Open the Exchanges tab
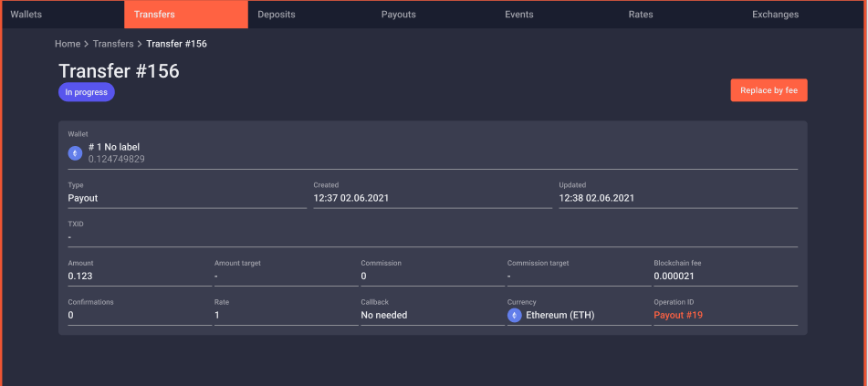Screen dimensions: 868x386 775,15
